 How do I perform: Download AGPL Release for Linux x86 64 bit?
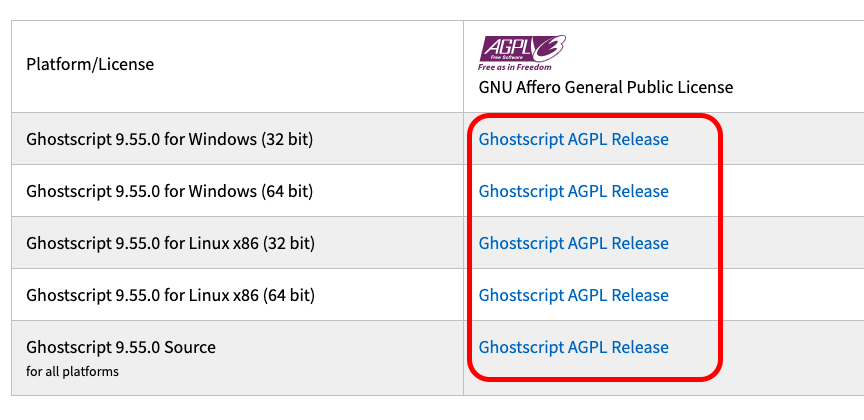(x=574, y=295)
